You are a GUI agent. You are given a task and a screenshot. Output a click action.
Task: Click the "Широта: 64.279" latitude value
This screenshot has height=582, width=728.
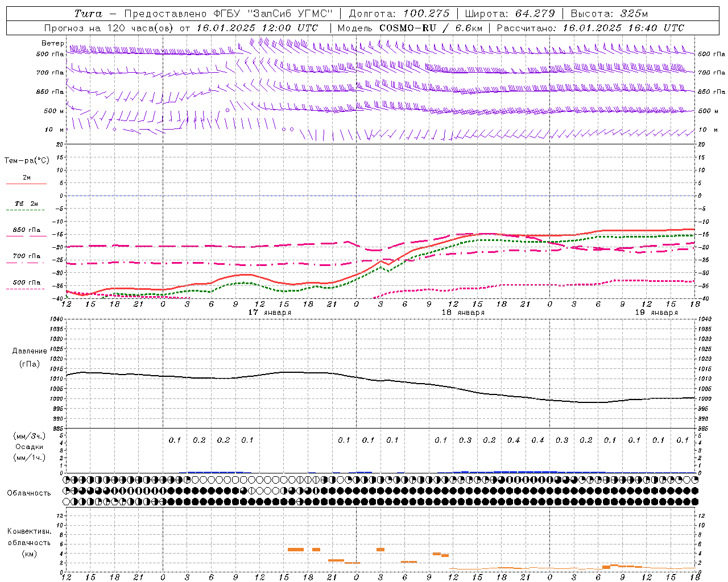click(x=510, y=14)
